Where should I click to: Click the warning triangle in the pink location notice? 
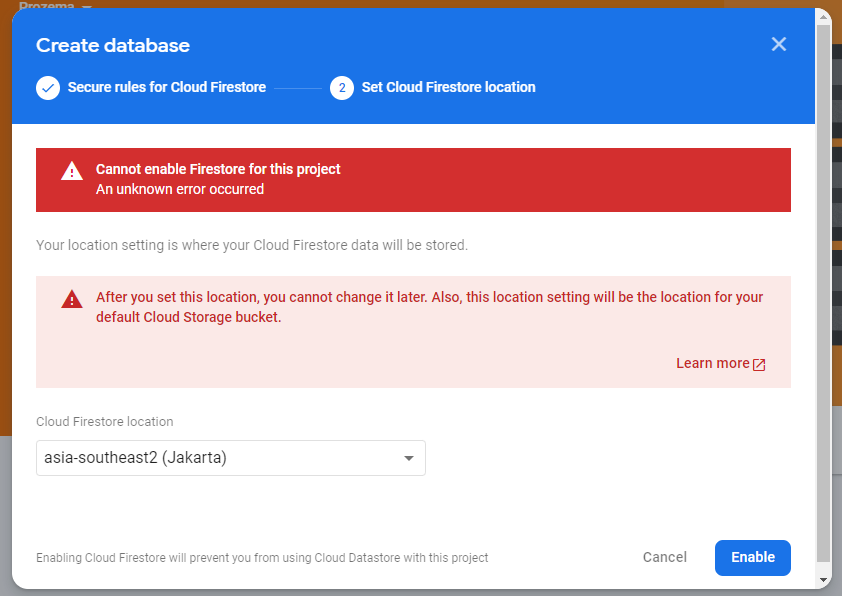(71, 298)
